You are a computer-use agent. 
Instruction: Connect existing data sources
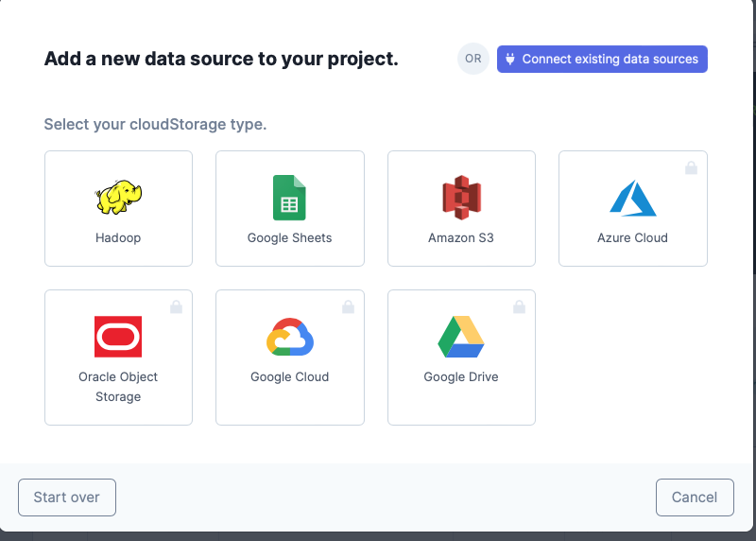click(x=602, y=59)
